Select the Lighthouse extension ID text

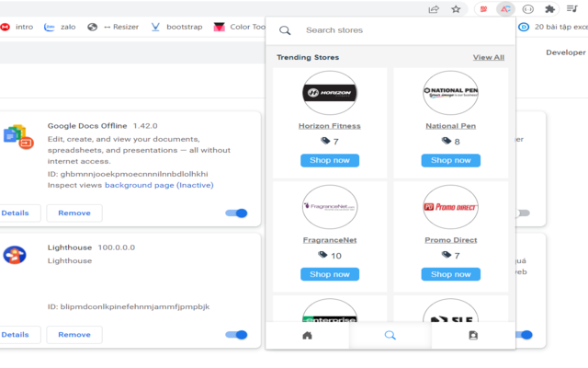[x=129, y=306]
